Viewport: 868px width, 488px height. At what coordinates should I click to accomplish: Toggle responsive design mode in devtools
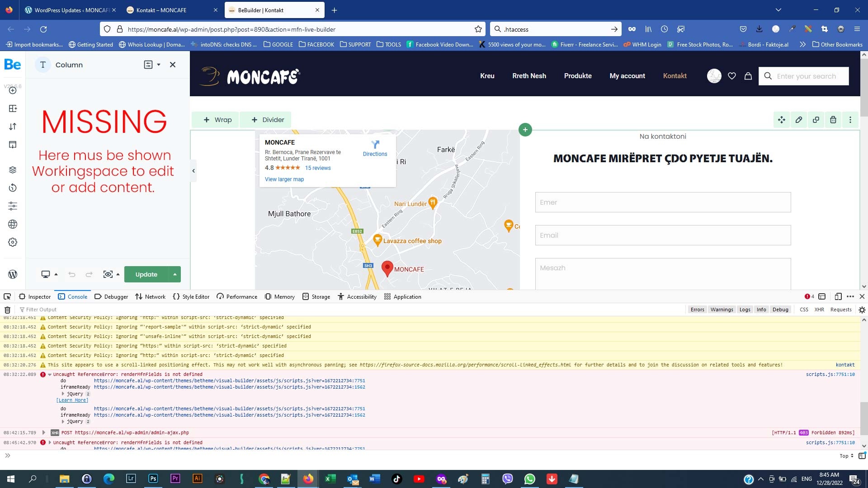838,296
